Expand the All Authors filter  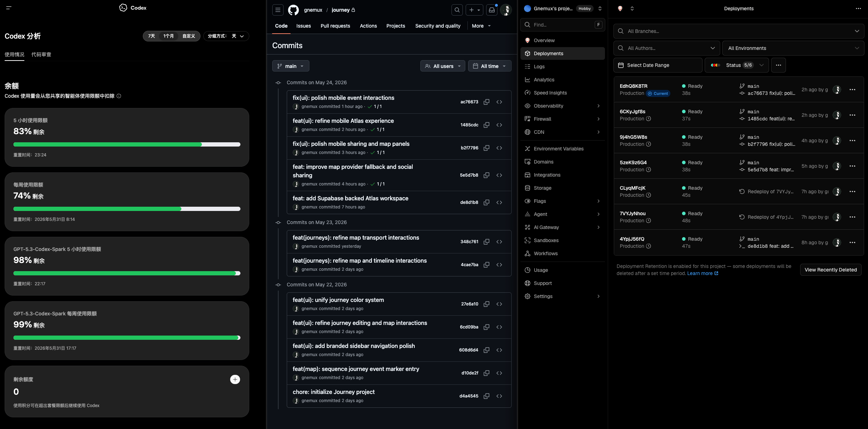click(x=666, y=48)
